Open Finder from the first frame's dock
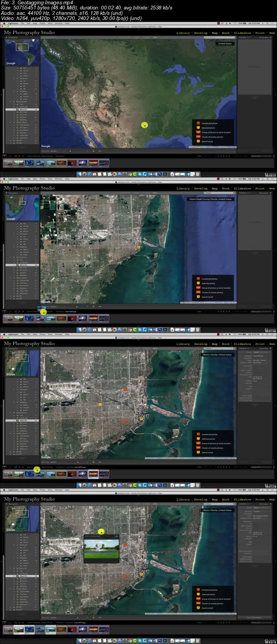 (x=79, y=174)
